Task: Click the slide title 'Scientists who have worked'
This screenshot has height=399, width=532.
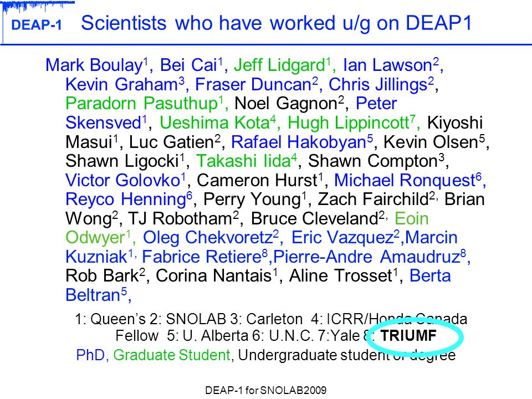Action: [x=208, y=23]
